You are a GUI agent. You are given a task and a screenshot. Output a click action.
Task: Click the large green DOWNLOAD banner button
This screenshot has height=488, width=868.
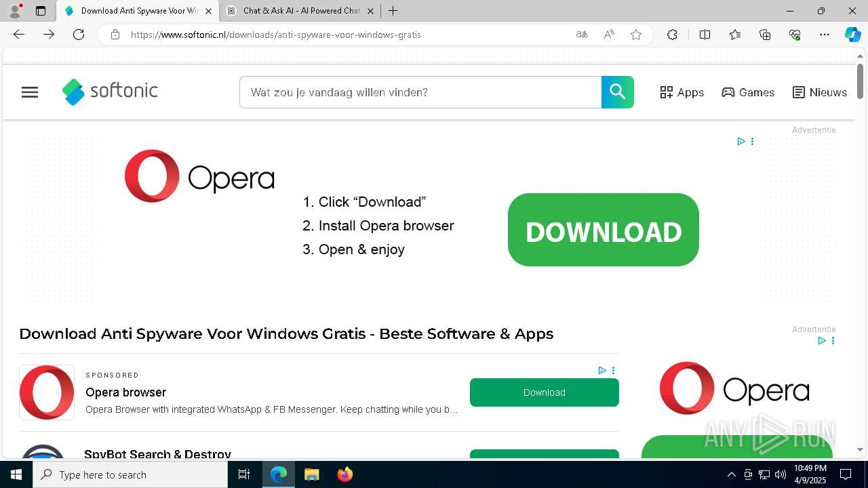[604, 230]
